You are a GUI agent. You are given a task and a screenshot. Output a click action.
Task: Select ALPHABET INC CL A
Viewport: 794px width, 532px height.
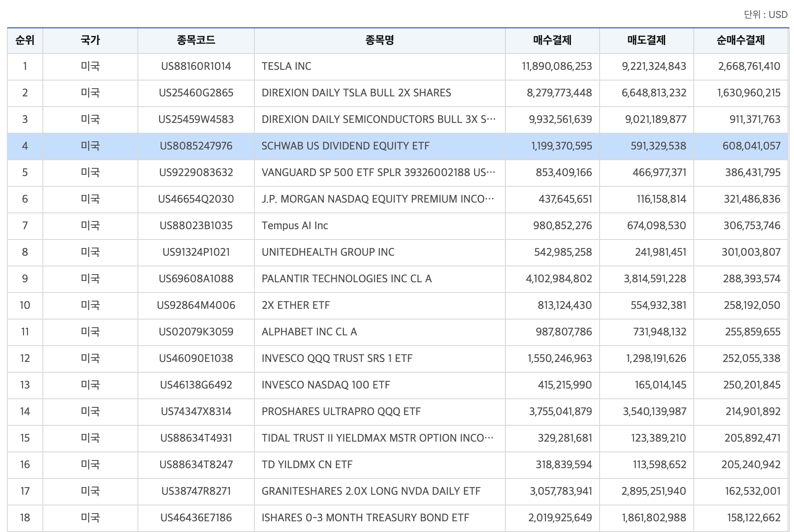point(309,332)
